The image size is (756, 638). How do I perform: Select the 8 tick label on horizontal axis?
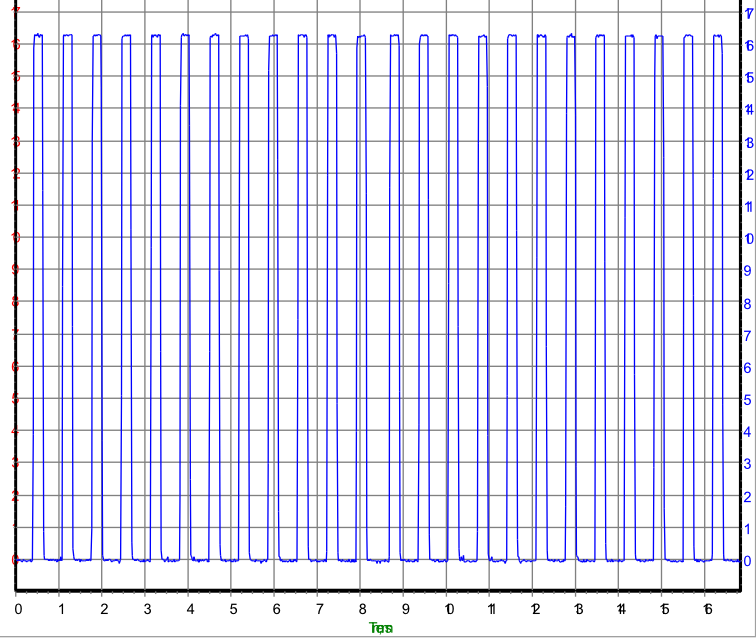pyautogui.click(x=362, y=608)
